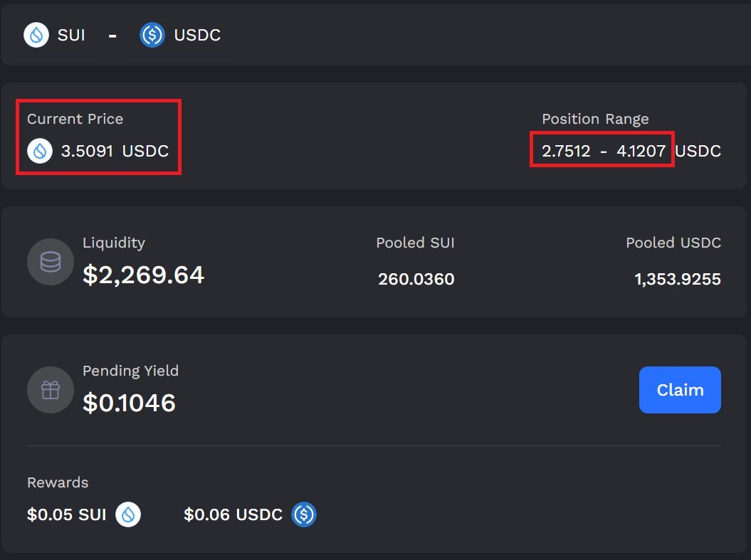Click the Liquidity coin stack icon
The image size is (751, 560).
coord(51,262)
